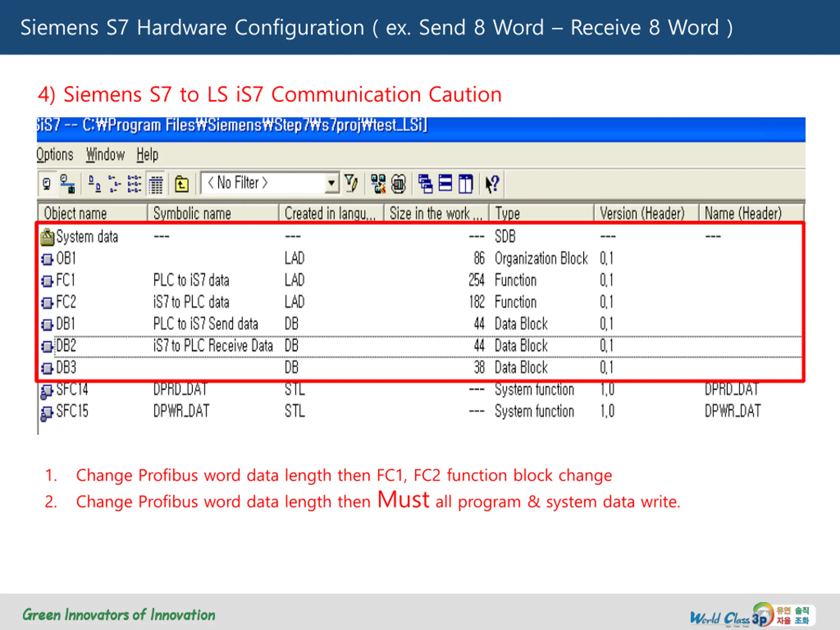This screenshot has height=630, width=840.
Task: Click 'DPWR_DAT' in Name (Header) column
Action: (x=732, y=411)
